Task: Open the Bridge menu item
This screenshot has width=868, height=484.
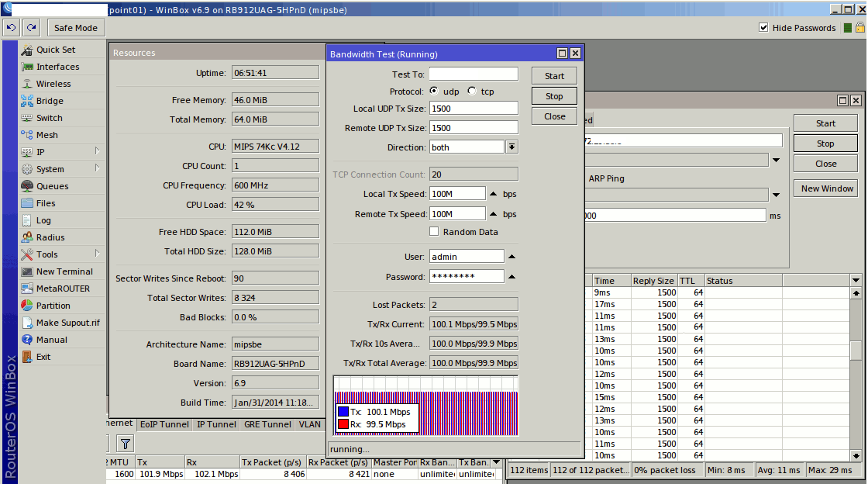Action: 50,101
